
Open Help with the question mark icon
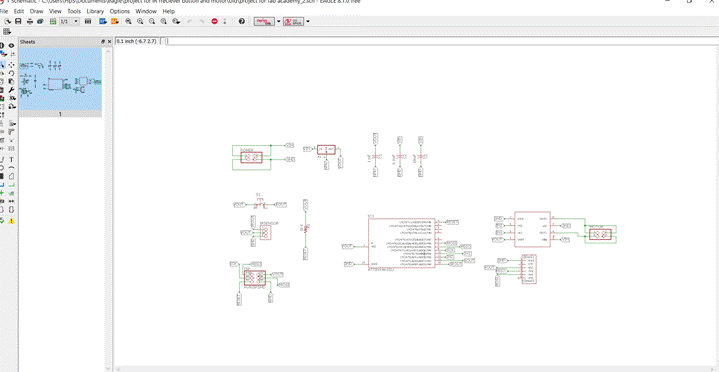pos(242,21)
